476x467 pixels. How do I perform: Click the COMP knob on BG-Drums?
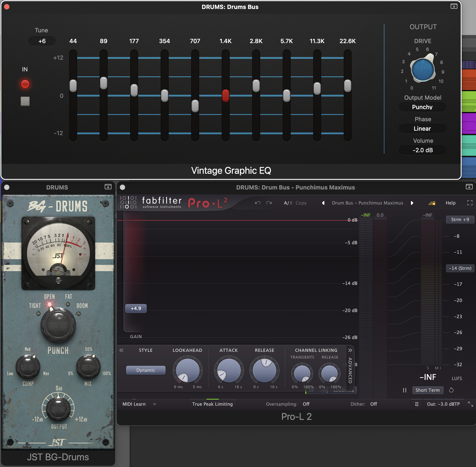28,366
